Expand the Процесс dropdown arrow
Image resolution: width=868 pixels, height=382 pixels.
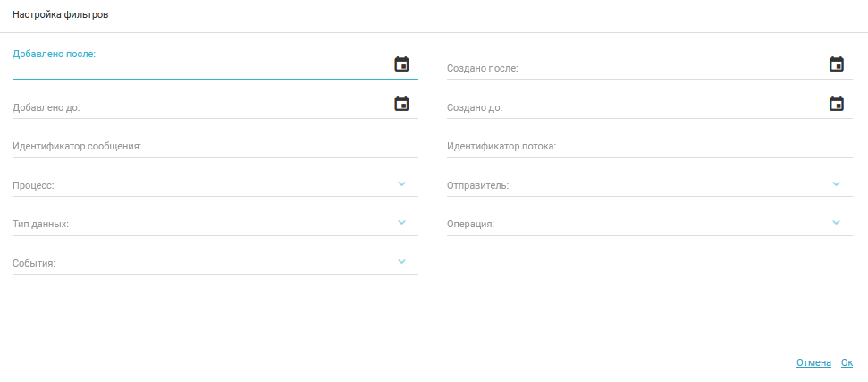point(401,183)
